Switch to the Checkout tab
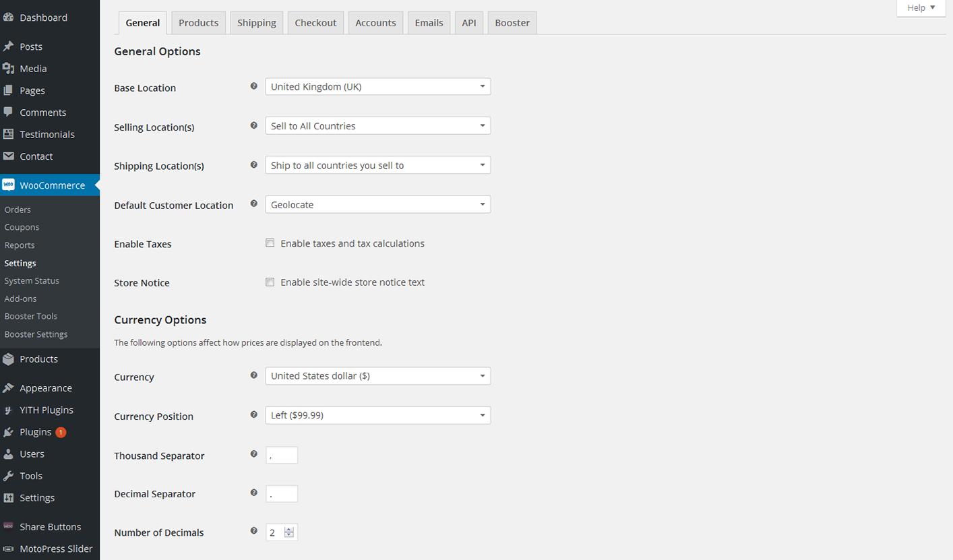 pyautogui.click(x=315, y=23)
